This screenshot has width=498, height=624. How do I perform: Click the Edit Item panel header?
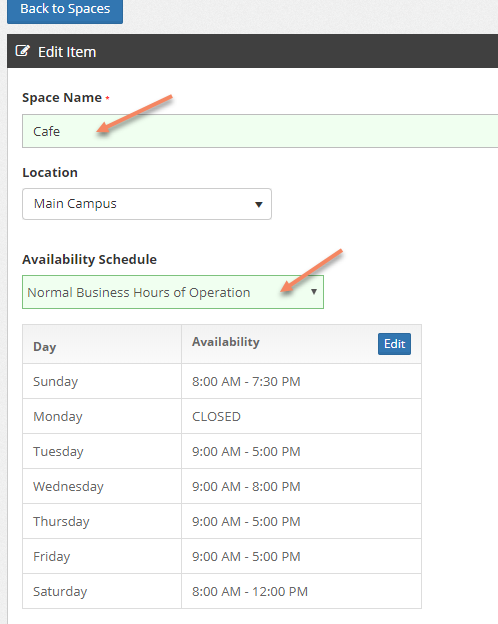[252, 51]
